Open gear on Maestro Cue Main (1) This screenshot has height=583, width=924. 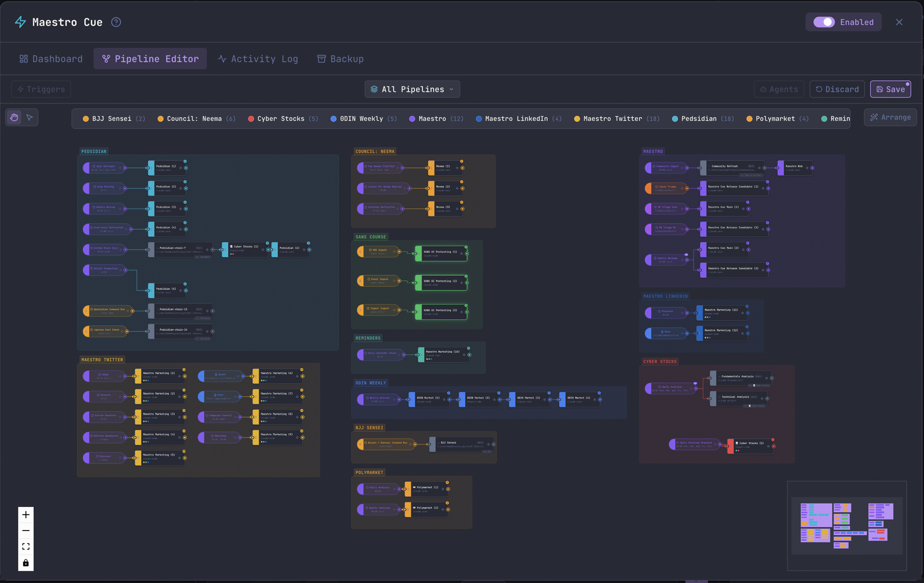tap(744, 209)
